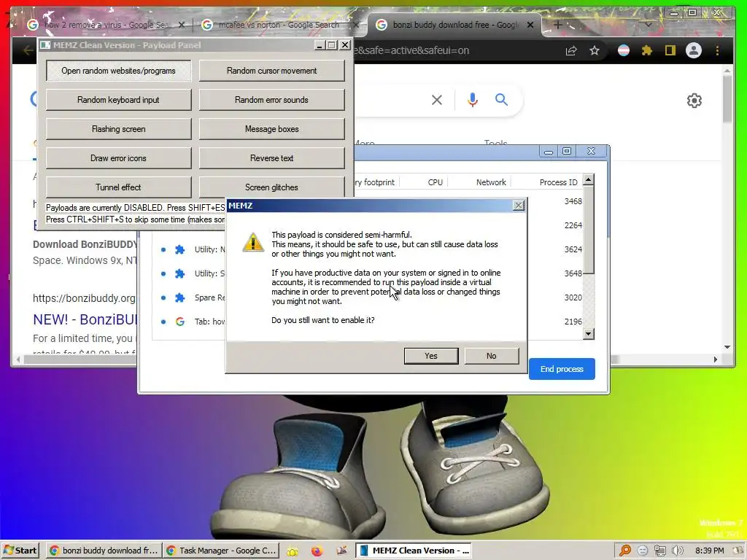Toggle Screen glitches payload
Screen dimensions: 747x560
tap(271, 187)
